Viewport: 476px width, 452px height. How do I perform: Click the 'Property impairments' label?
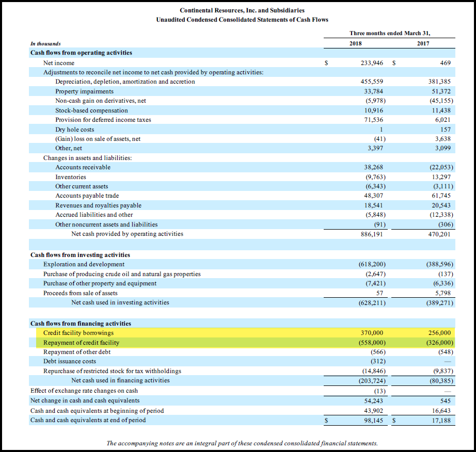[84, 91]
